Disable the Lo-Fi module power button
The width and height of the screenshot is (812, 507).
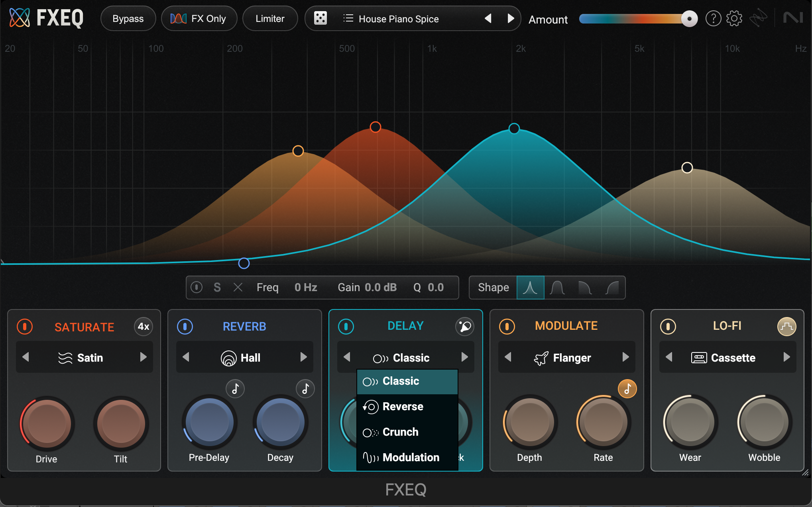(668, 327)
